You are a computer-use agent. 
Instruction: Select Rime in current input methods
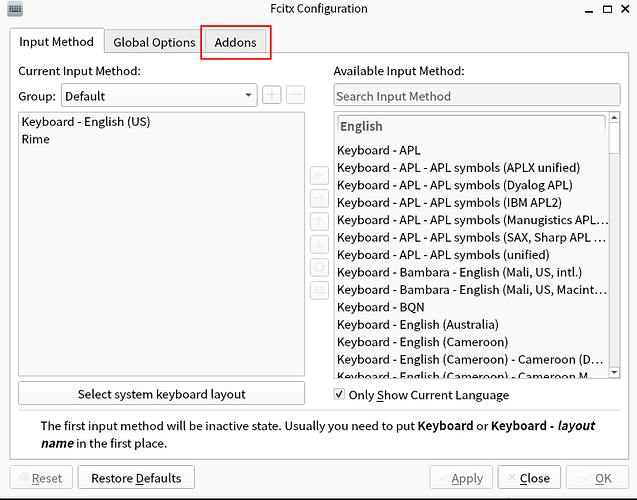[x=36, y=139]
